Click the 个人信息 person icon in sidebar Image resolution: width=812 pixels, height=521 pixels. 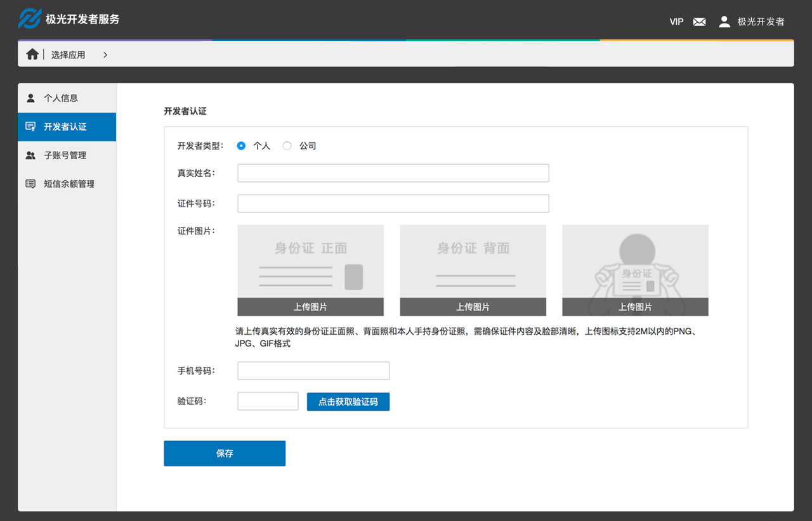30,98
